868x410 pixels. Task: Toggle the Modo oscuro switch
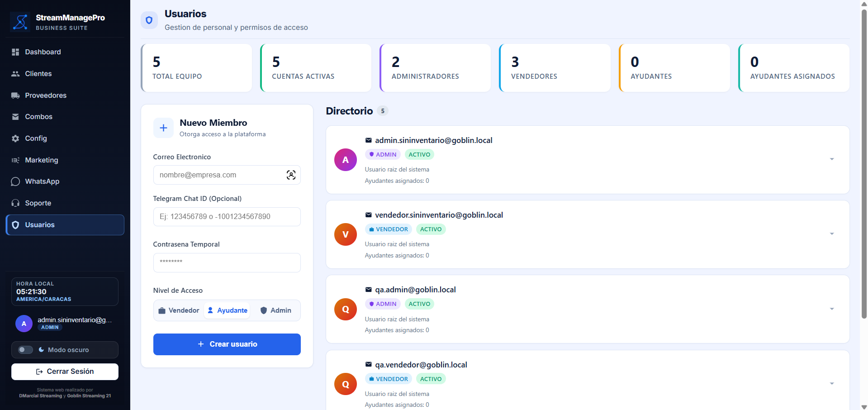[x=25, y=350]
